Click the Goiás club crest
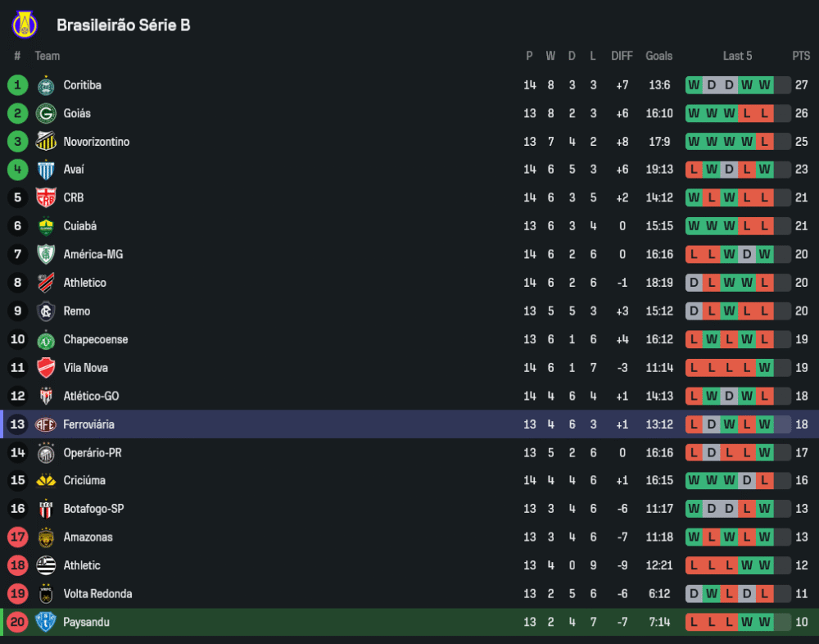The image size is (819, 644). point(46,114)
